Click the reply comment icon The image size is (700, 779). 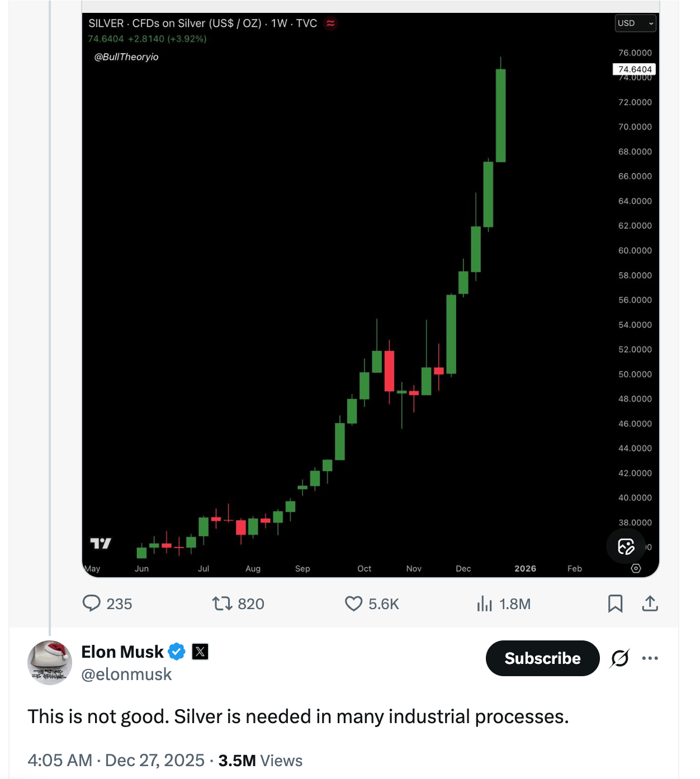point(92,604)
